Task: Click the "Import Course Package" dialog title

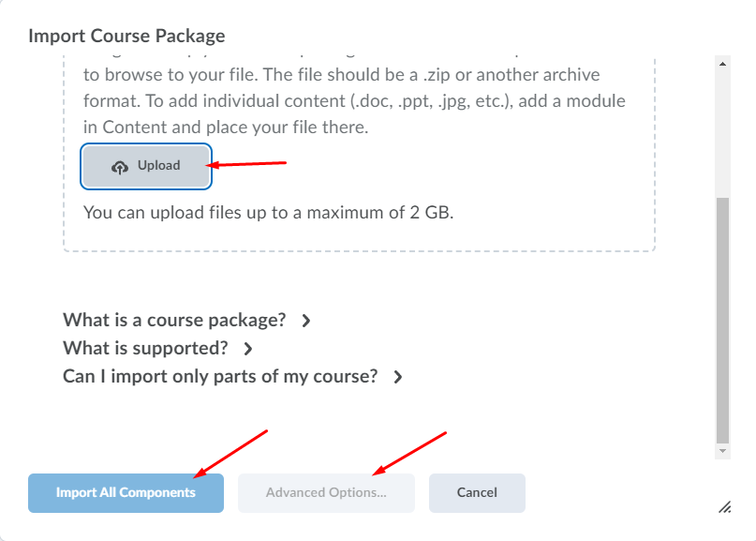Action: [x=126, y=37]
